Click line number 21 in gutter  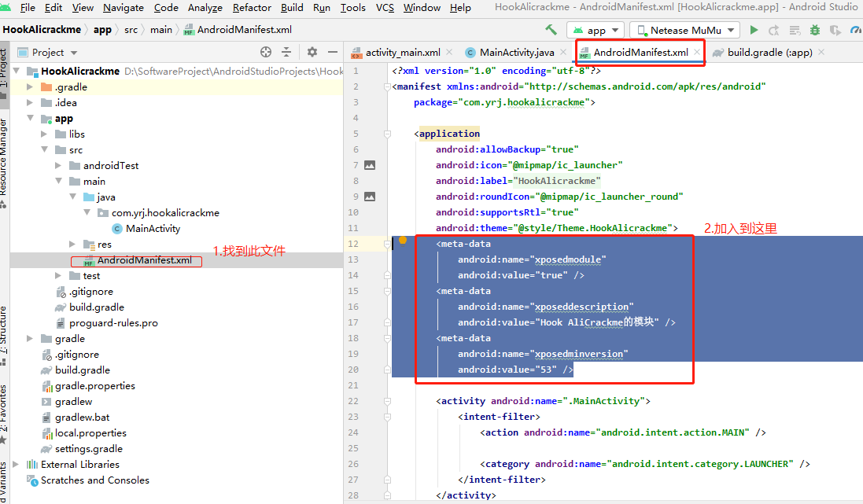pos(353,385)
